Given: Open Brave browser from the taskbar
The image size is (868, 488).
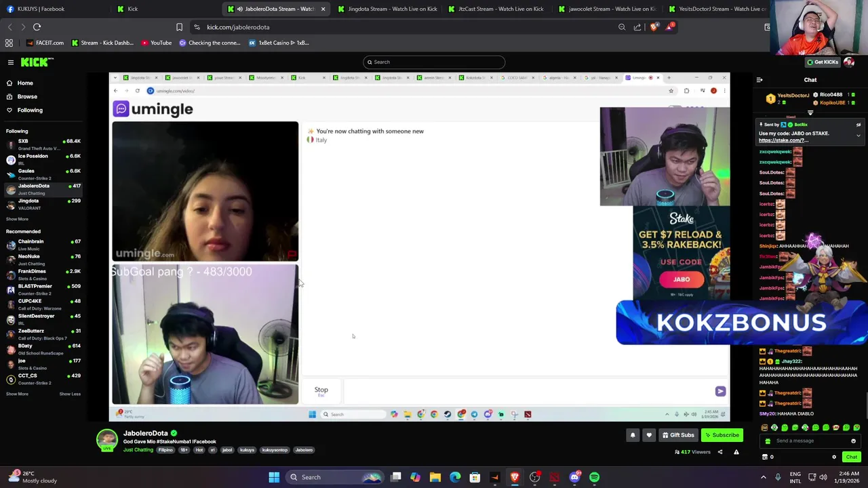Looking at the screenshot, I should 515,477.
